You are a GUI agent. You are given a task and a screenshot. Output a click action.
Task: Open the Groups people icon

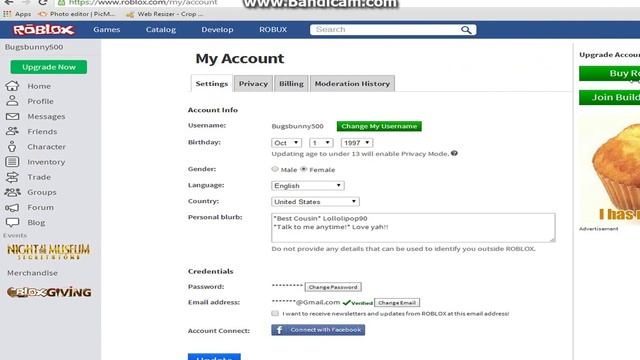click(12, 192)
